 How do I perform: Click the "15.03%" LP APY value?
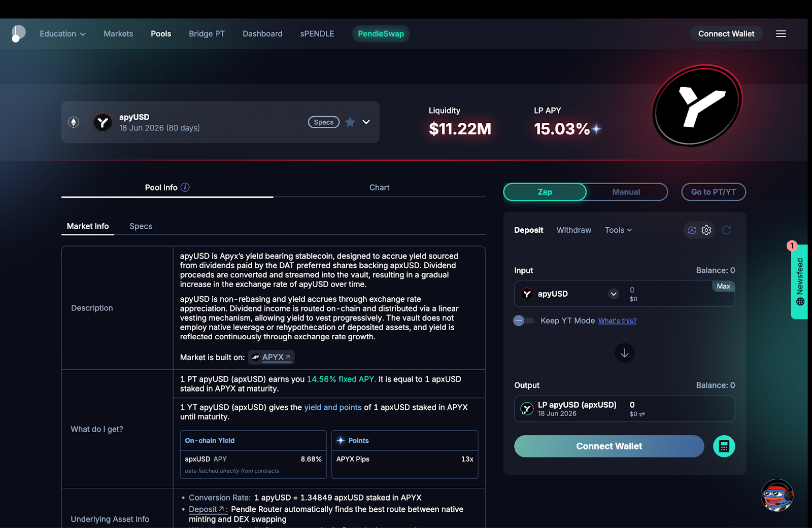click(562, 129)
